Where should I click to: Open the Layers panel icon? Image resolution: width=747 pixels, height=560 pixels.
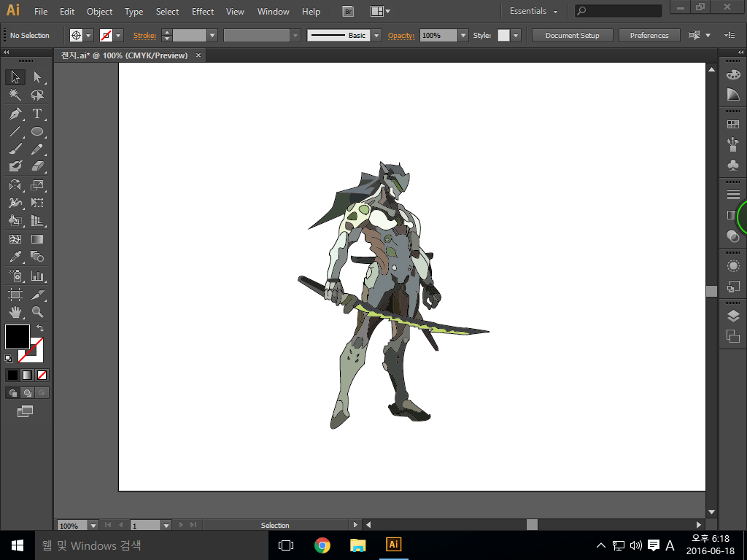point(733,316)
